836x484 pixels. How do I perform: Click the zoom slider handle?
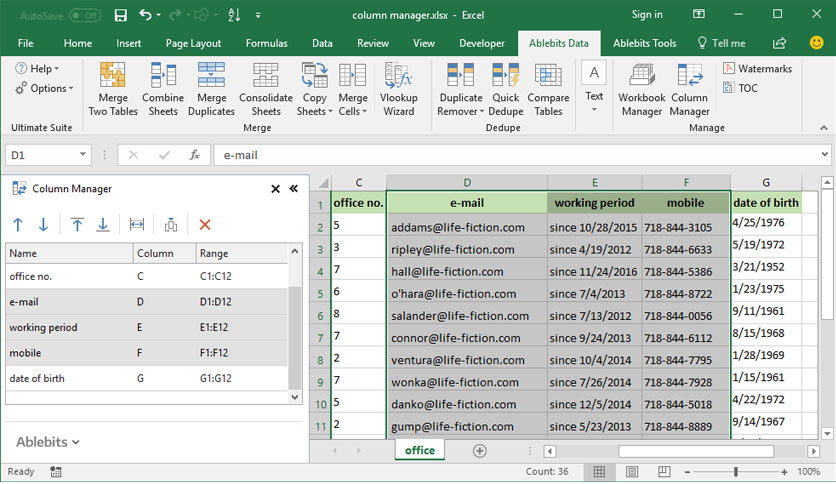(736, 472)
